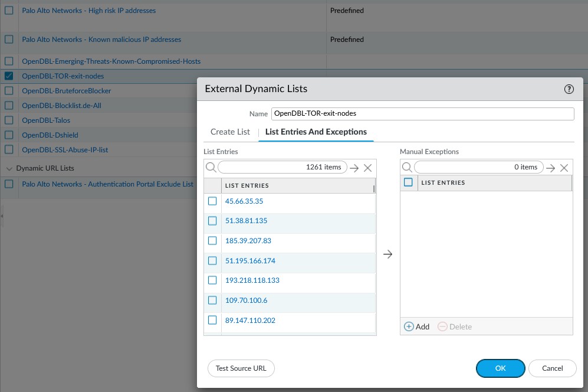Collapse the Dynamic URL Lists group
Screen dimensions: 588x392
click(x=9, y=169)
